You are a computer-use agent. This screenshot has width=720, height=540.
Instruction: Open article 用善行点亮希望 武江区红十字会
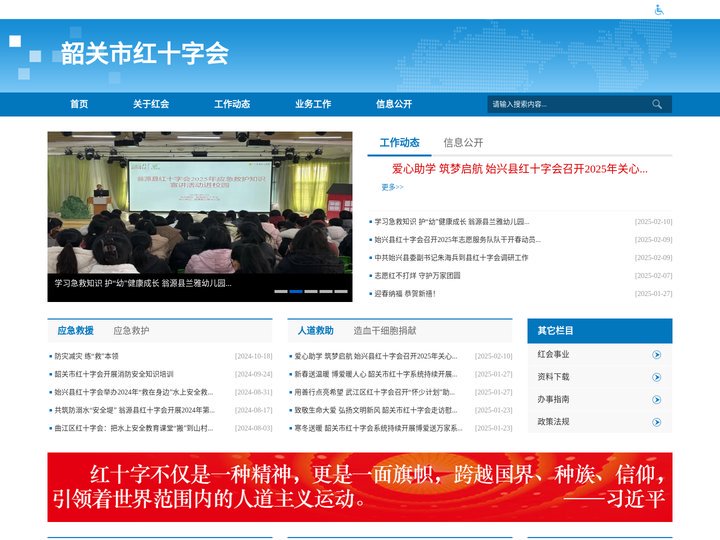pos(375,392)
